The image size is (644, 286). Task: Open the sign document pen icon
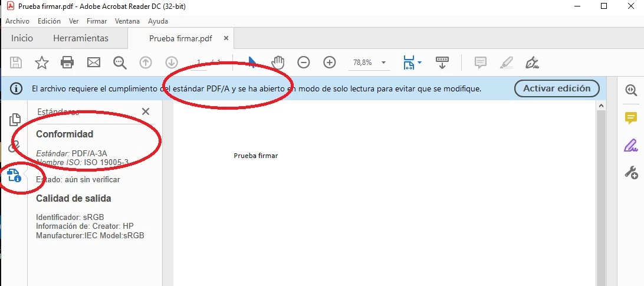click(533, 63)
